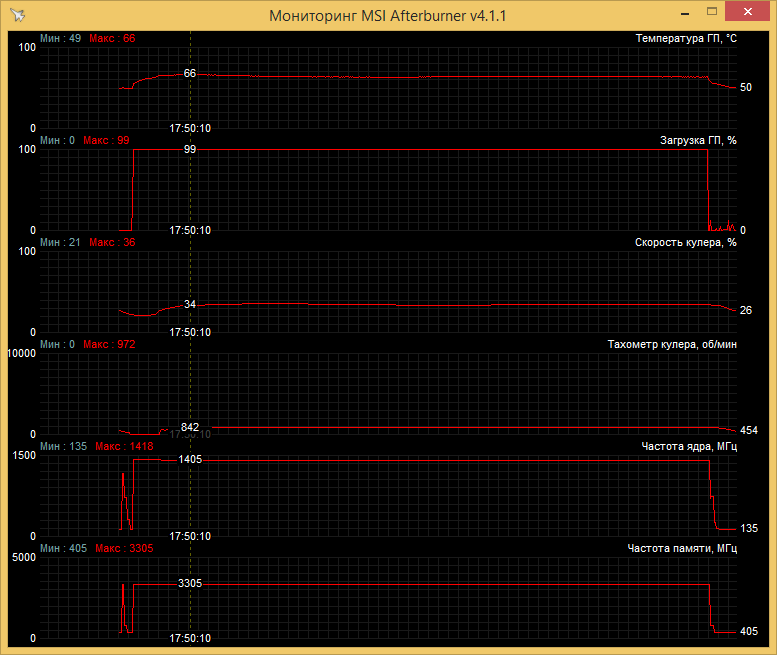Click the 'Тахометр кулера, об/мин' graph label
The image size is (777, 655).
coord(672,344)
